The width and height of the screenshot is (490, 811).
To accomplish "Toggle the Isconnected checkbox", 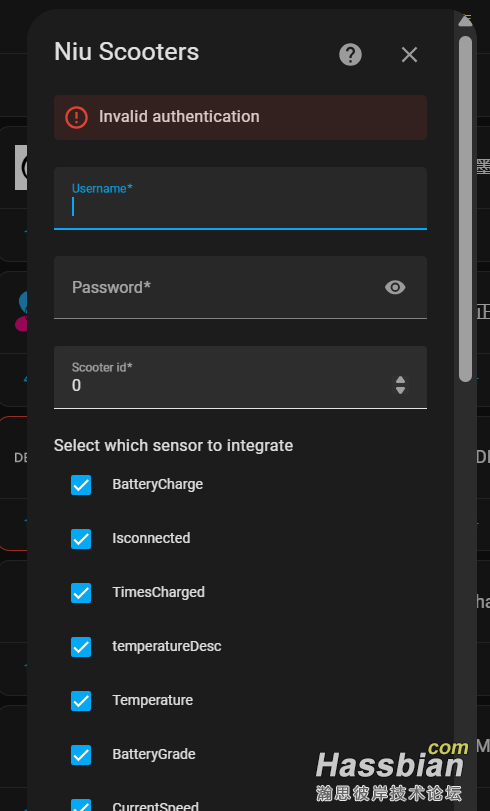I will 81,538.
